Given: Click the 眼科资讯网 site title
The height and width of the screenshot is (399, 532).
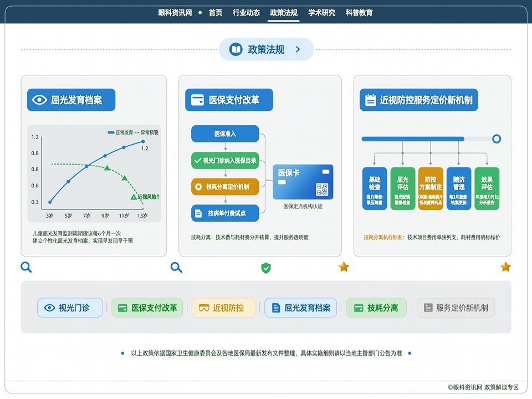Looking at the screenshot, I should click(175, 13).
